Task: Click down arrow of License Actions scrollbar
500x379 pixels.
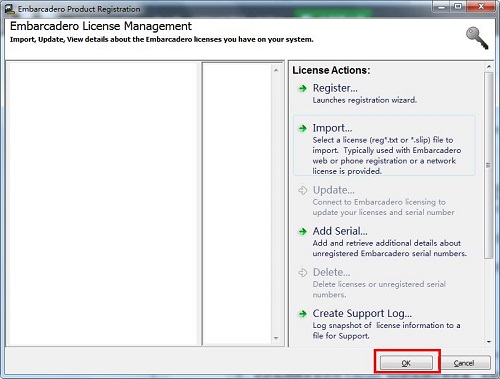Action: pyautogui.click(x=489, y=342)
